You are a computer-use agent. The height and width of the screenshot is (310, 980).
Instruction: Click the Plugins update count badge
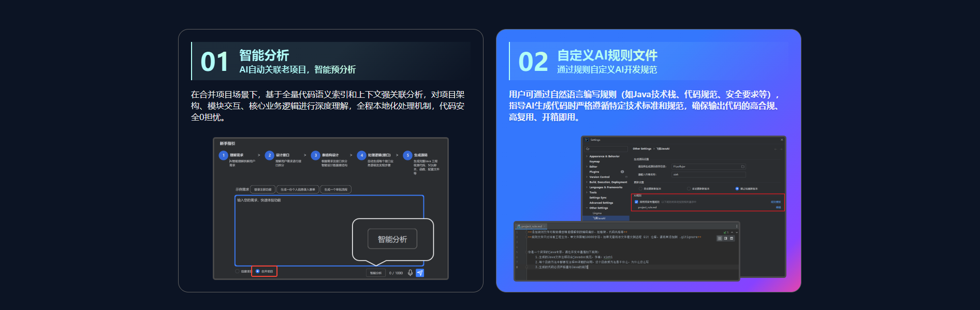pos(622,172)
